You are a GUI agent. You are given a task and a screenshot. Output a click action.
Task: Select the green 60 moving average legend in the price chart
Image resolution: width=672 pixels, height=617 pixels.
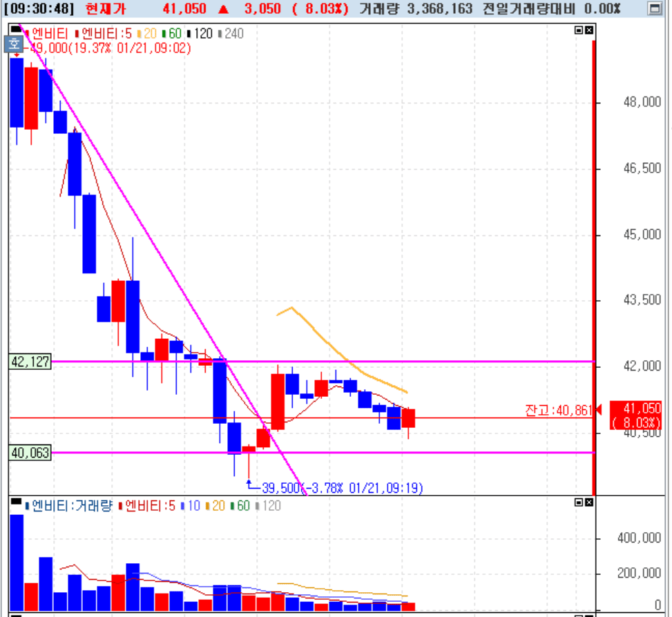(172, 34)
